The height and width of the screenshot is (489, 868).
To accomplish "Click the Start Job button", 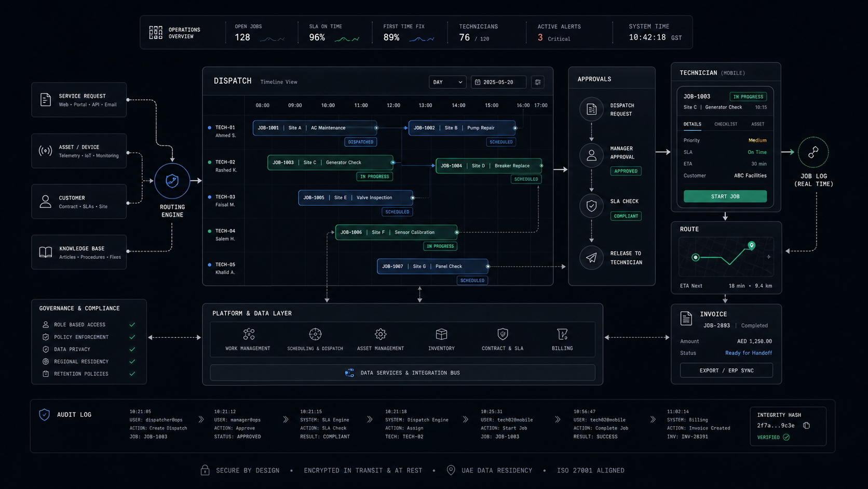I will point(725,196).
